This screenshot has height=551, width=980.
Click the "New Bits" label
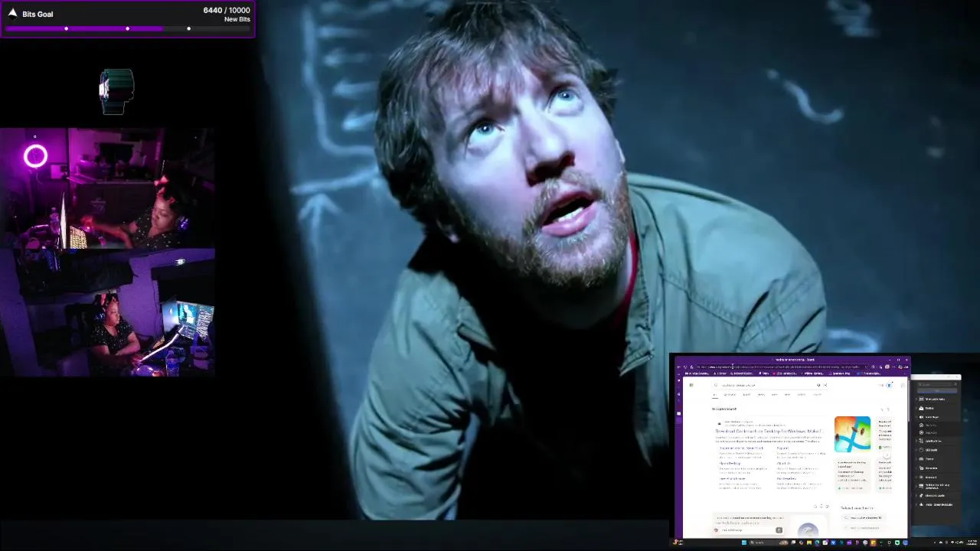click(x=237, y=19)
